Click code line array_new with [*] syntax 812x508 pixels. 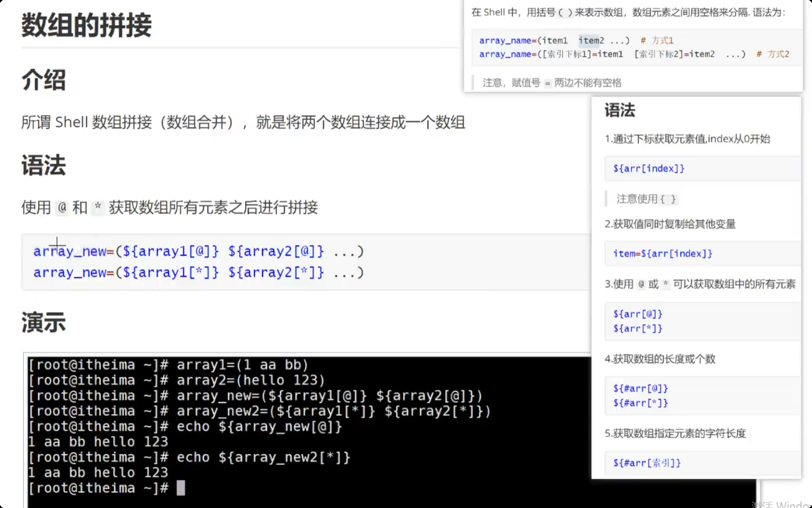click(199, 272)
